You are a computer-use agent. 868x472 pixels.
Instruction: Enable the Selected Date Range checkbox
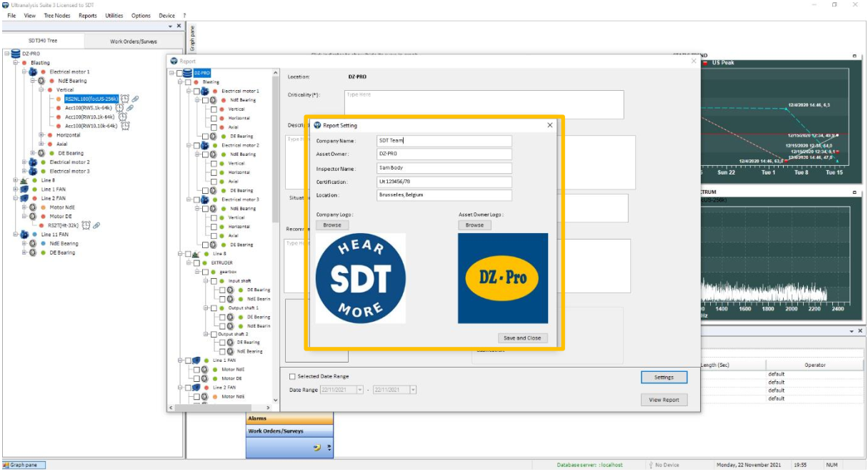(292, 376)
